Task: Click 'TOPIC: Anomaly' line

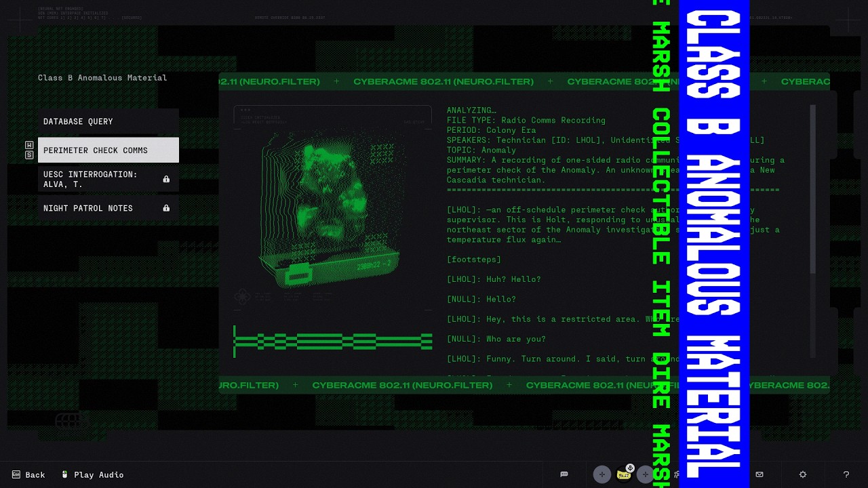Action: pyautogui.click(x=481, y=150)
